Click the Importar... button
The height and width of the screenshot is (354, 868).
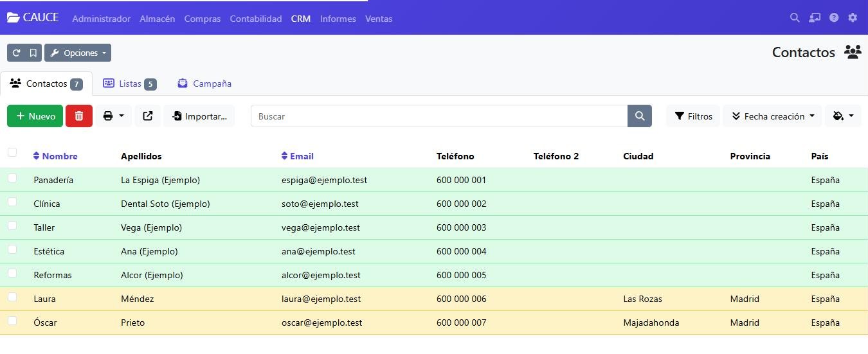coord(199,116)
